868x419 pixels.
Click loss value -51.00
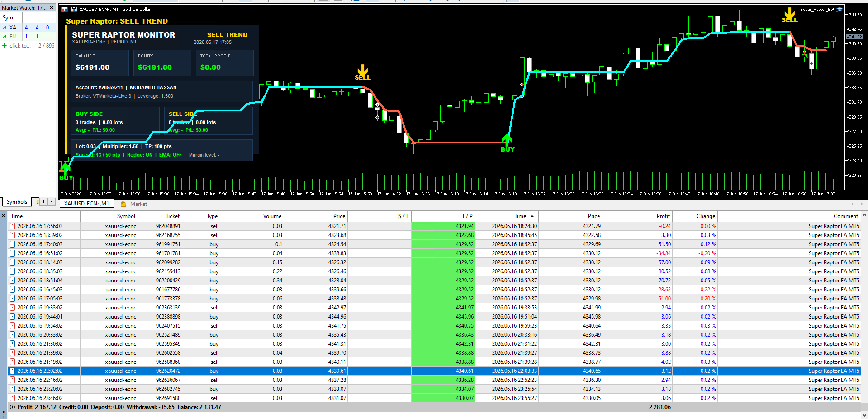(664, 299)
